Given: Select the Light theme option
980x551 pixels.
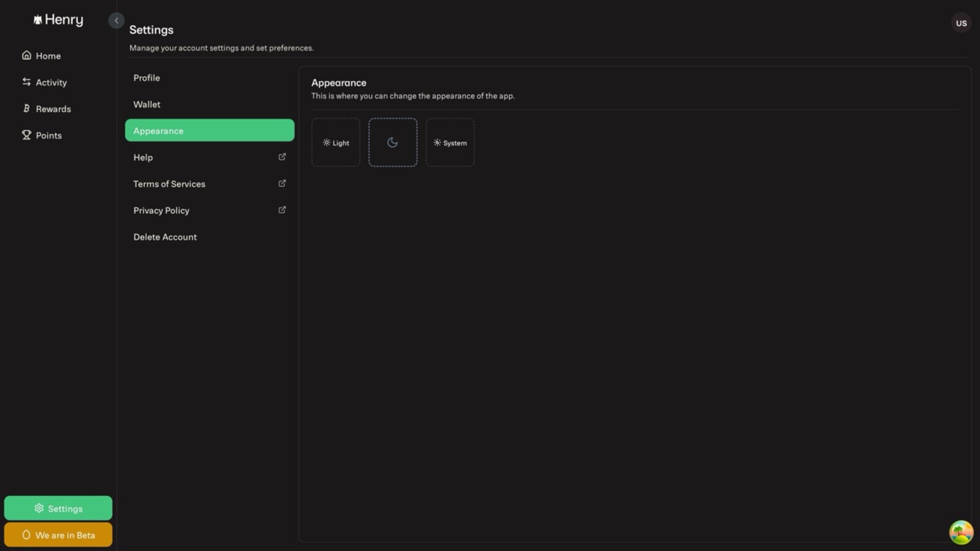Looking at the screenshot, I should 336,143.
